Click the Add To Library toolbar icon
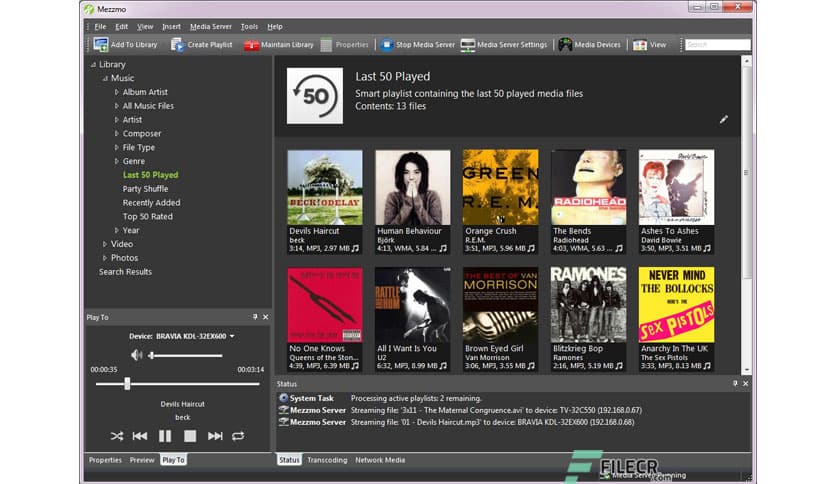 click(101, 45)
